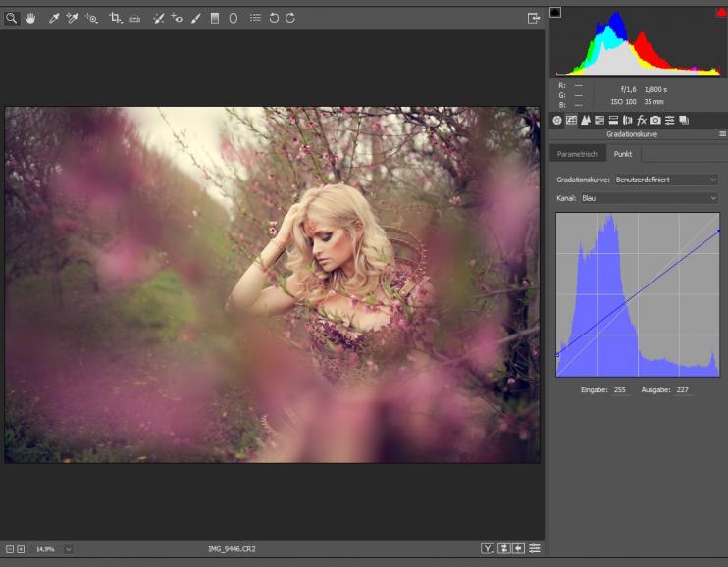Open the Lens Corrections panel
This screenshot has height=567, width=728.
pos(627,121)
